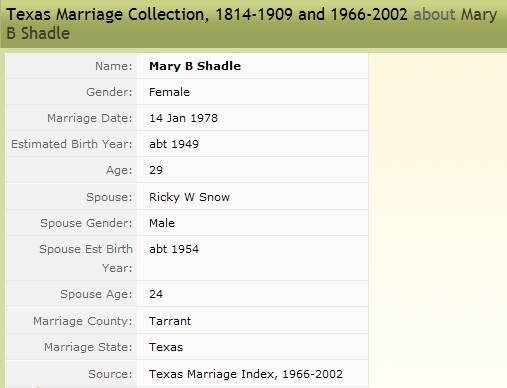Select marriage date 14 Jan 1978
The image size is (507, 388).
tap(183, 118)
